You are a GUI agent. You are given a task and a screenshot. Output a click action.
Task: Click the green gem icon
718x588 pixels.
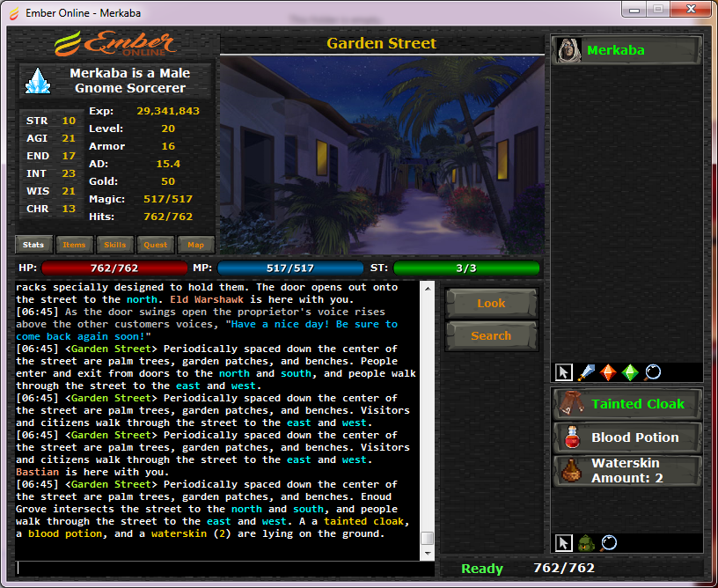(630, 372)
